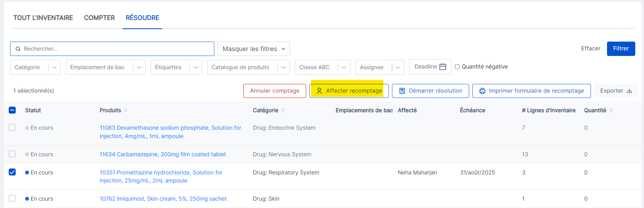Viewport: 644px width, 208px height.
Task: Sort by Catégorie column arrows
Action: tap(283, 110)
